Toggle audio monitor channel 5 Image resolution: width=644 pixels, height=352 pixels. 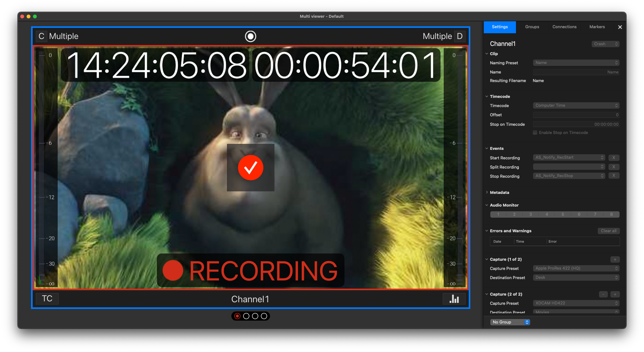tap(563, 214)
